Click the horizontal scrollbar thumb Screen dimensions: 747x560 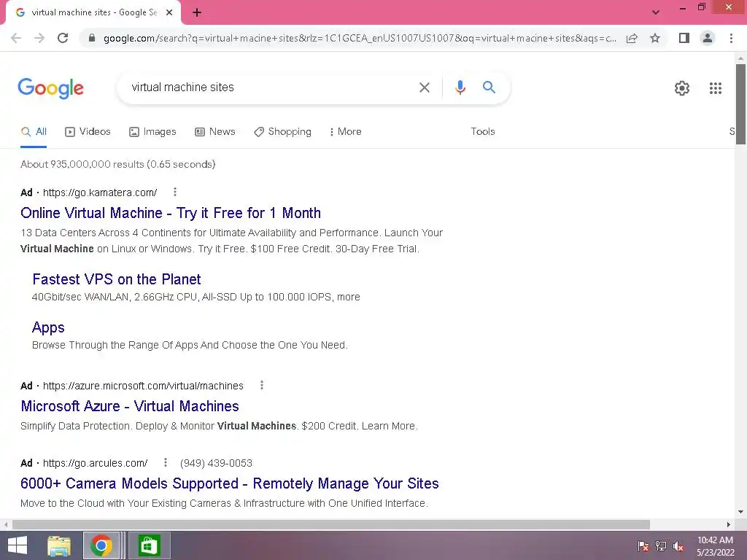click(331, 524)
